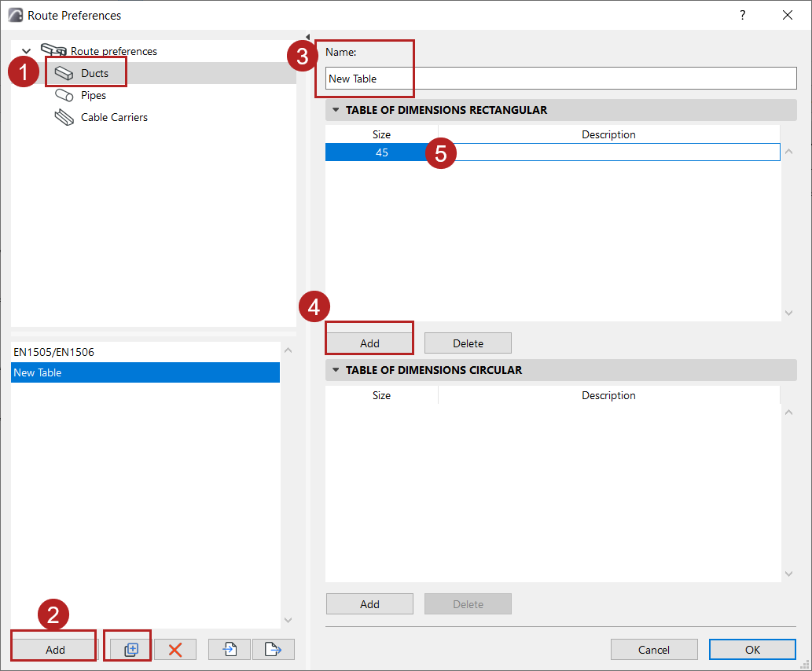The height and width of the screenshot is (671, 812).
Task: Click the duplicate table icon button
Action: pyautogui.click(x=131, y=649)
